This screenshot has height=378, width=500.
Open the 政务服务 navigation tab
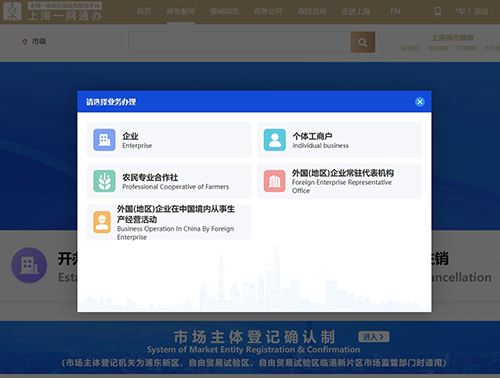pyautogui.click(x=181, y=12)
